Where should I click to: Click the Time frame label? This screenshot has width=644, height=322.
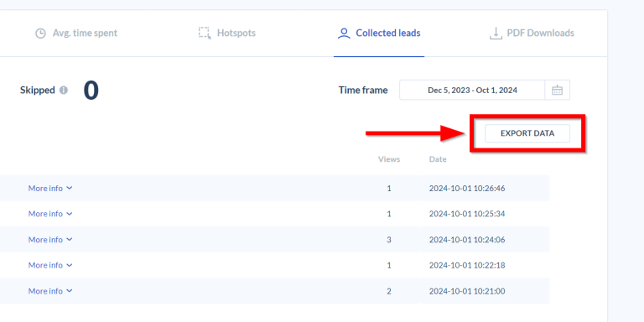[x=363, y=90]
